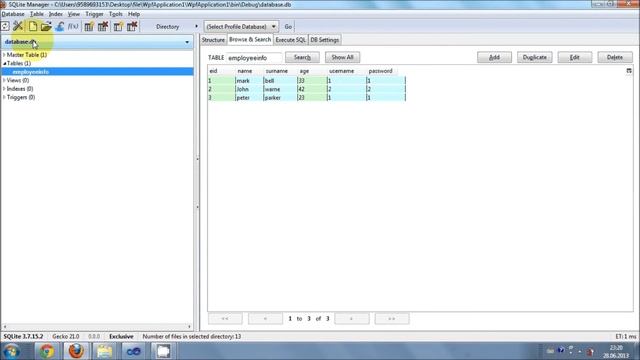Click the Go button beside profile database

coord(288,27)
